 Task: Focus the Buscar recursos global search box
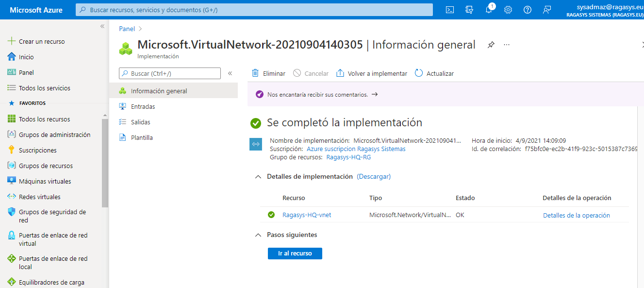[254, 10]
